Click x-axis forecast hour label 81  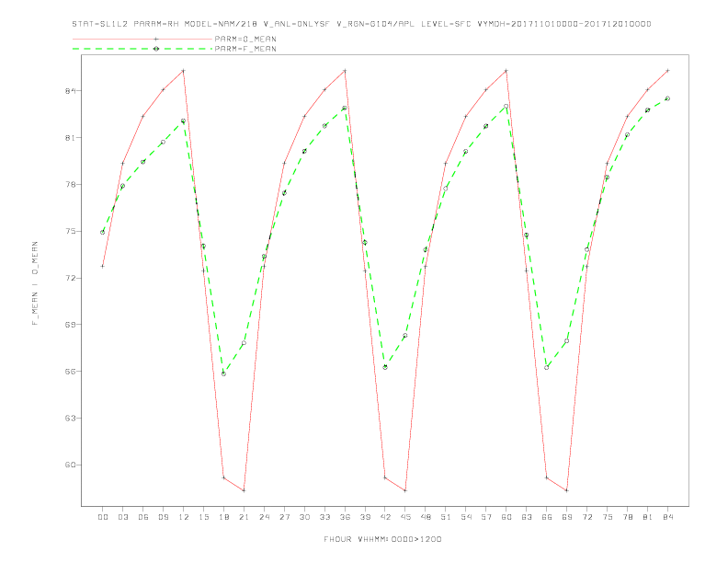(647, 517)
